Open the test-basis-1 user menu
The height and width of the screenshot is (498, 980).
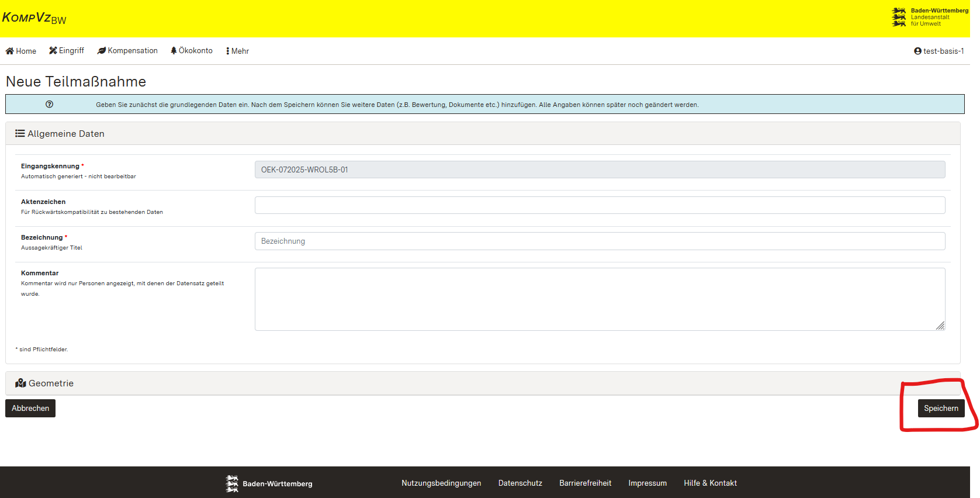pyautogui.click(x=939, y=51)
